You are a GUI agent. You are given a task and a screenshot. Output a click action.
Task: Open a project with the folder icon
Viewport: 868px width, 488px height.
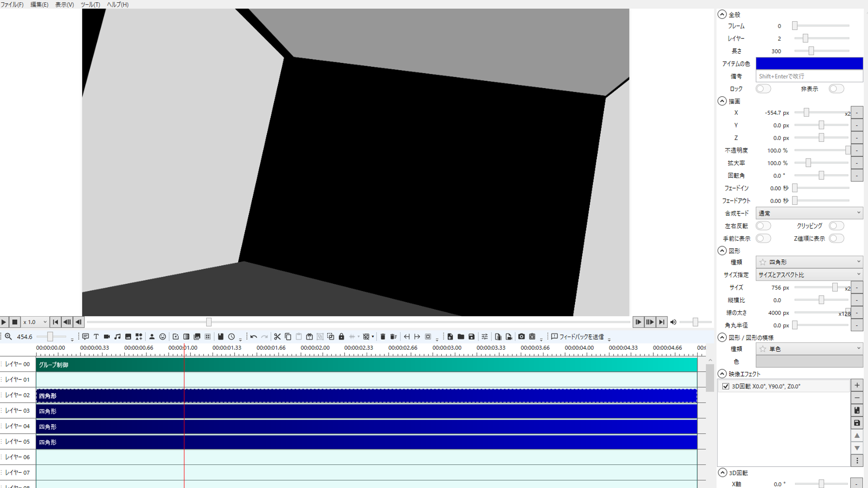pos(461,337)
